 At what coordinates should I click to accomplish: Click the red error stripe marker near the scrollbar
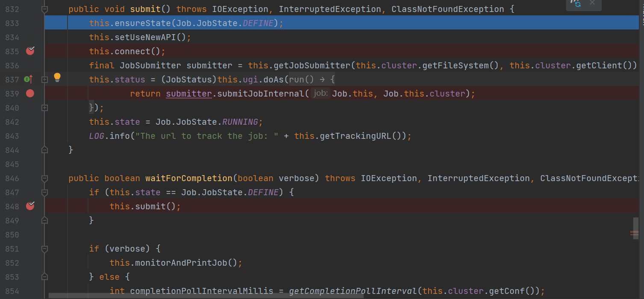pyautogui.click(x=634, y=233)
